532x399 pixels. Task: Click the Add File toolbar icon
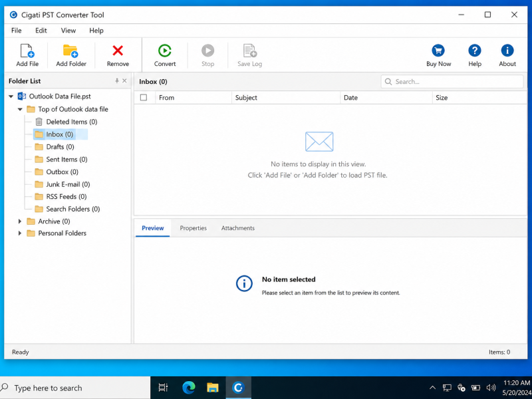point(27,51)
